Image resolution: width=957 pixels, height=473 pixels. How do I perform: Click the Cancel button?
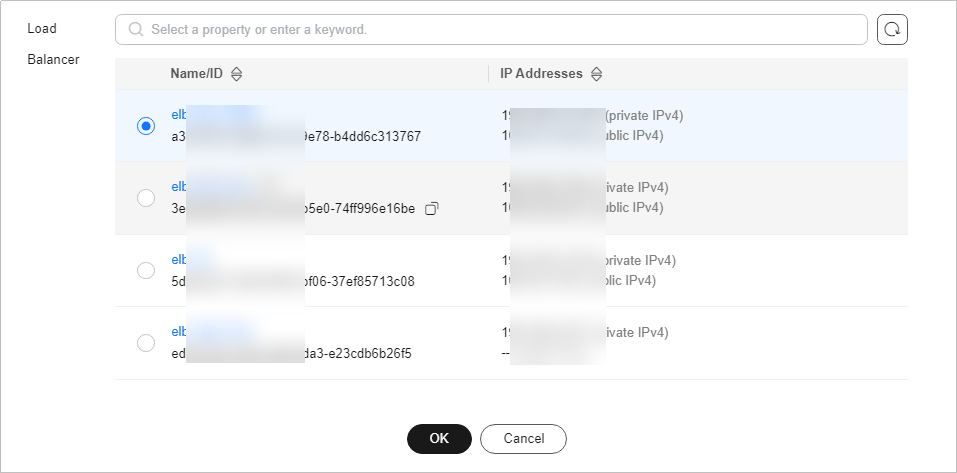coord(524,439)
